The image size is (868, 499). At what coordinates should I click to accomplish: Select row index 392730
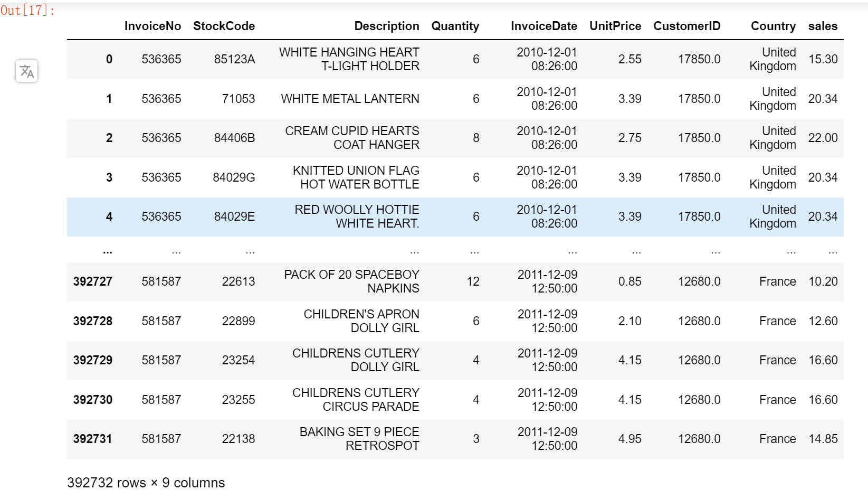93,400
